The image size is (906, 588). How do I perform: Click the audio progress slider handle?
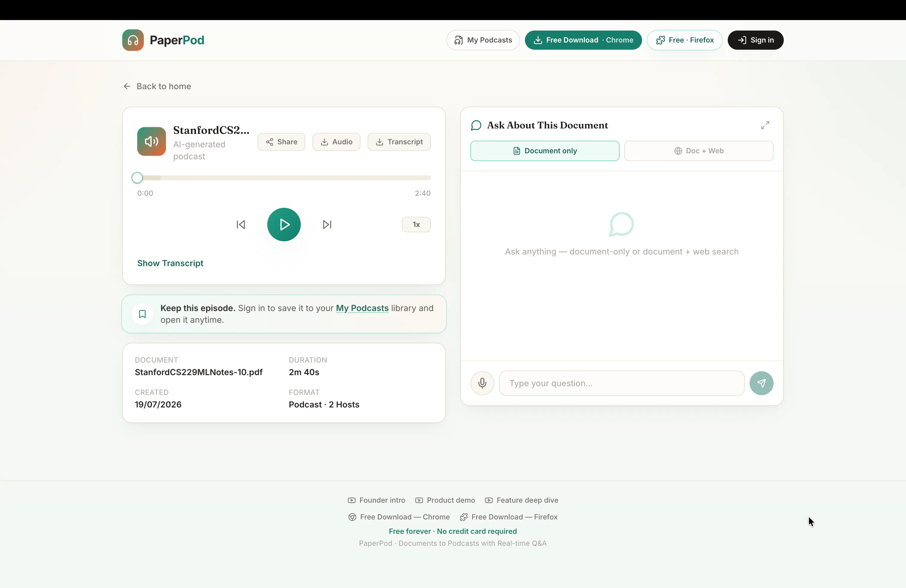pos(137,178)
